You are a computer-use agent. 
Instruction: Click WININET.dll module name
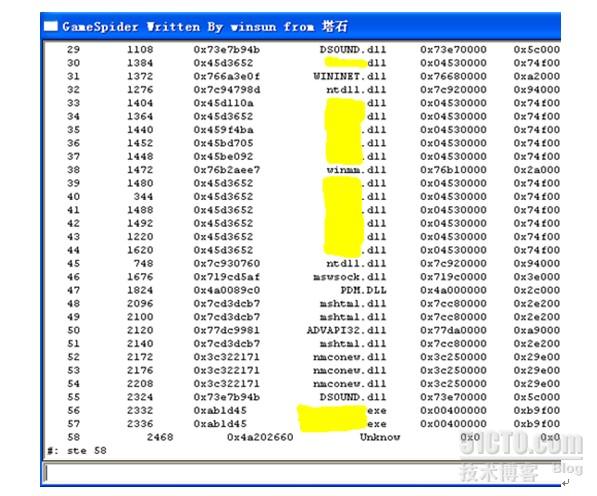point(350,76)
